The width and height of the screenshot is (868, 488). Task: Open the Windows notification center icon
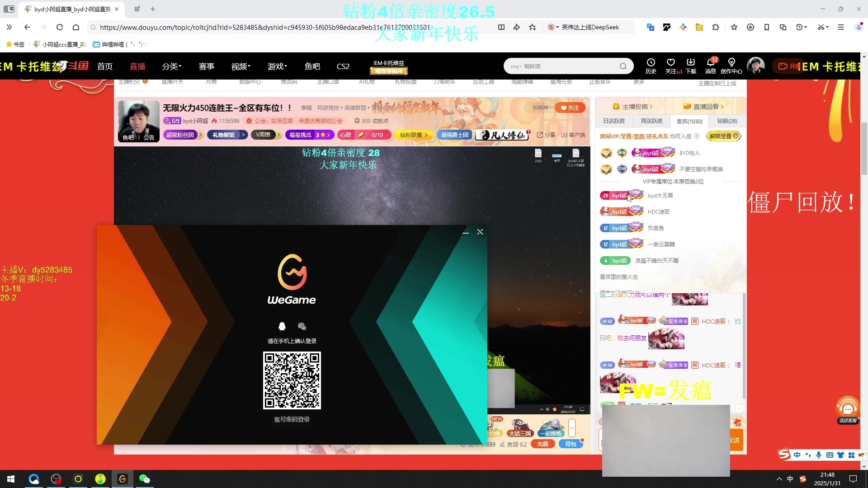(853, 479)
